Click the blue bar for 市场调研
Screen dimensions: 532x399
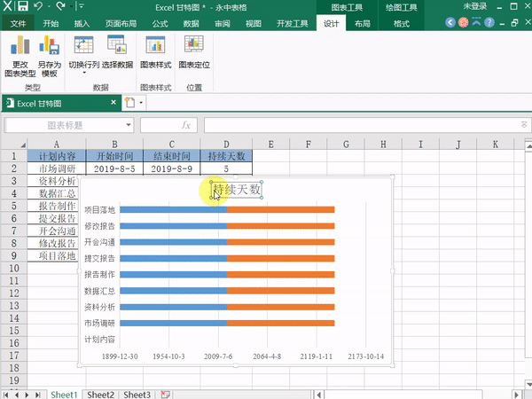tap(174, 323)
